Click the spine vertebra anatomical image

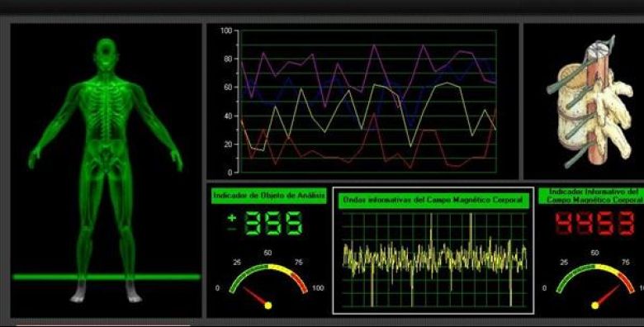(590, 102)
